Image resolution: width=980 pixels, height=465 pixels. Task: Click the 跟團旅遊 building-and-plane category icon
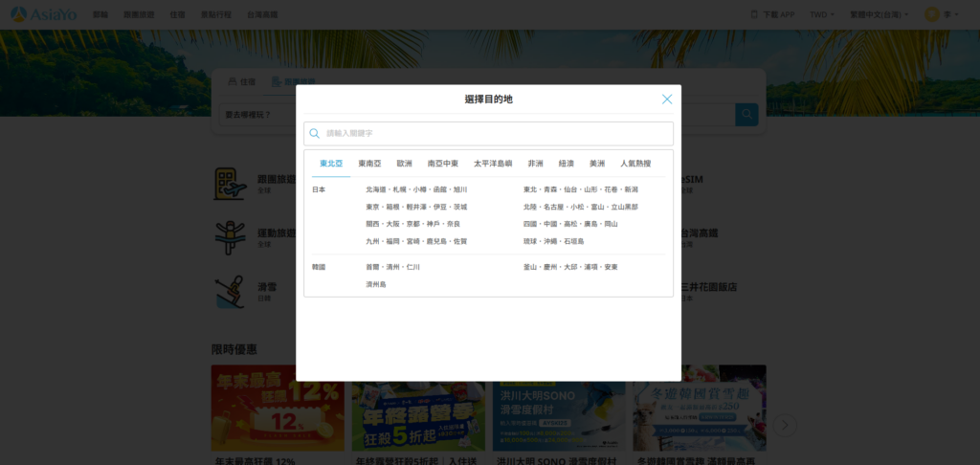[230, 184]
